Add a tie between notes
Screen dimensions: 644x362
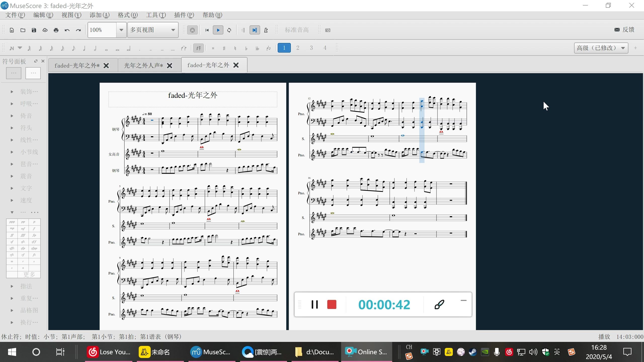[x=184, y=48]
